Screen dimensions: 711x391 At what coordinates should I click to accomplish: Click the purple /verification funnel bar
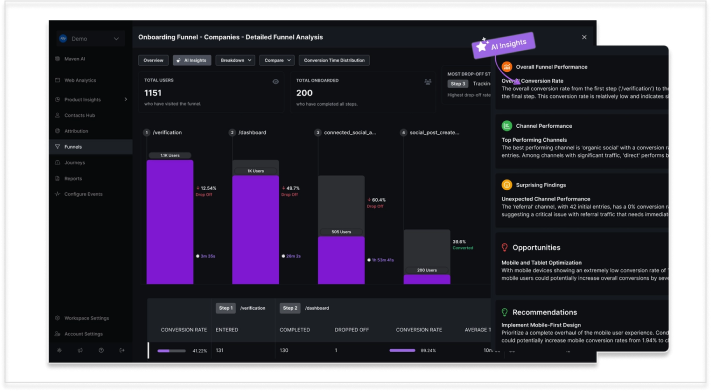(x=170, y=222)
